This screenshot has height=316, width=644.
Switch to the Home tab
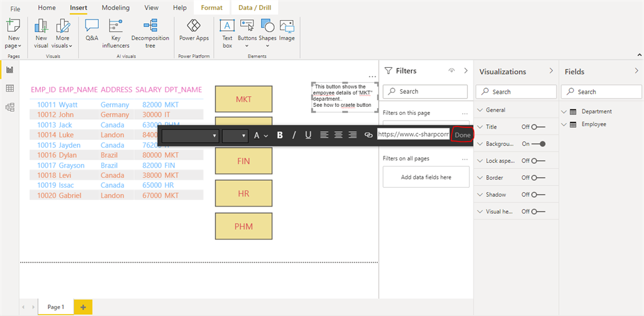click(x=47, y=8)
